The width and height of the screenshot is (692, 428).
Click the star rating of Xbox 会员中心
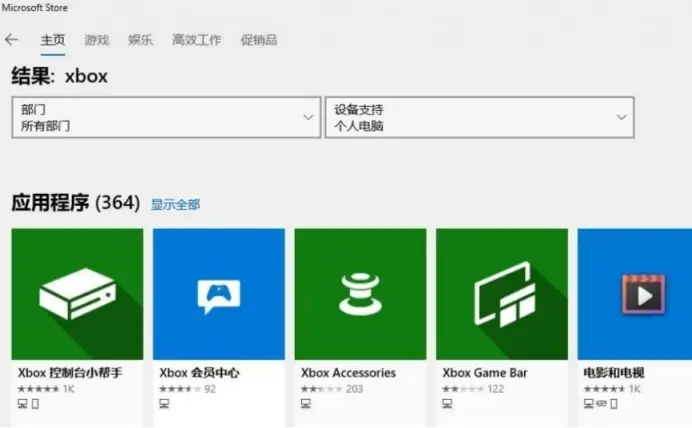point(180,389)
